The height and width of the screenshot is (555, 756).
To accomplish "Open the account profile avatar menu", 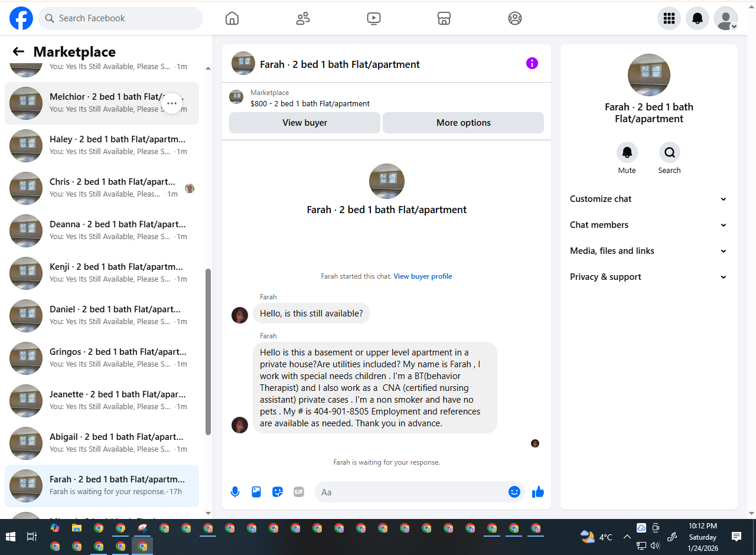I will (x=726, y=18).
